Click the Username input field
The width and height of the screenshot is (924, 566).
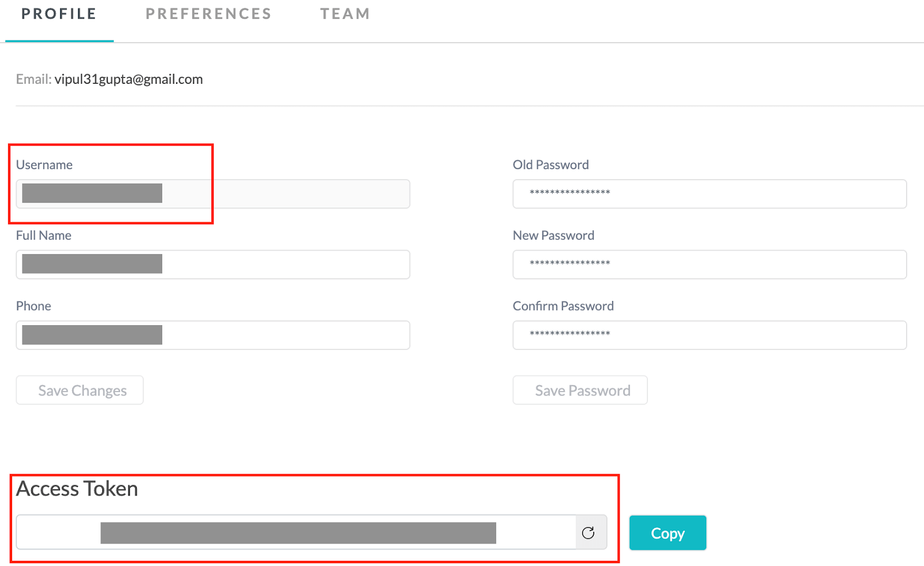click(x=213, y=193)
